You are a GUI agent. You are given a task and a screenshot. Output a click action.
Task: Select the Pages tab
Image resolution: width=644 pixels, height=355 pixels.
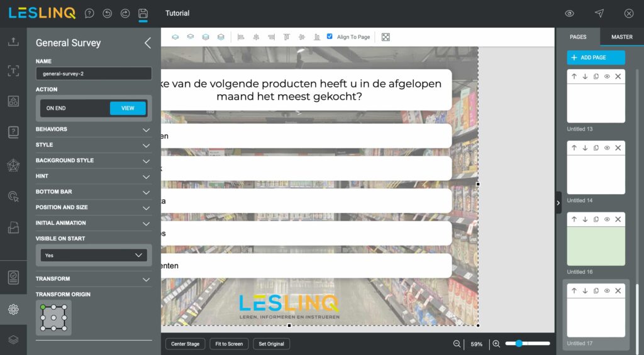[578, 37]
